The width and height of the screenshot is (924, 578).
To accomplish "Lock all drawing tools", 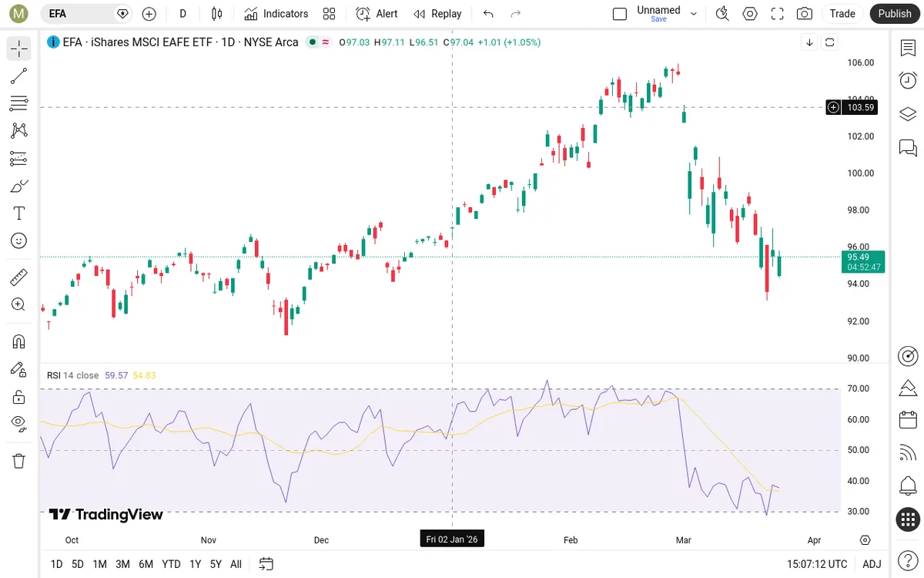I will tap(19, 397).
